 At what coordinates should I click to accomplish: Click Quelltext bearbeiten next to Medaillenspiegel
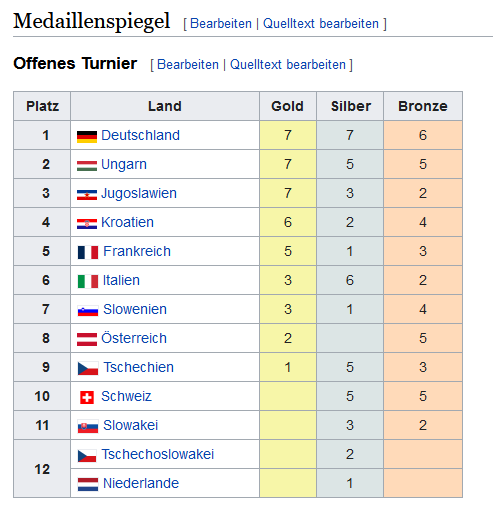[321, 24]
